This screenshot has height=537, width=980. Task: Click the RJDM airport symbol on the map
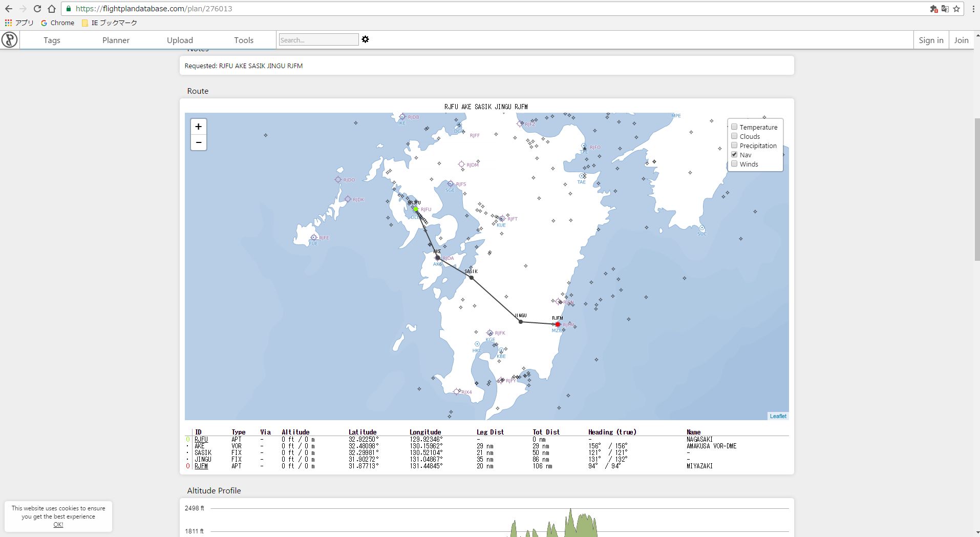461,164
